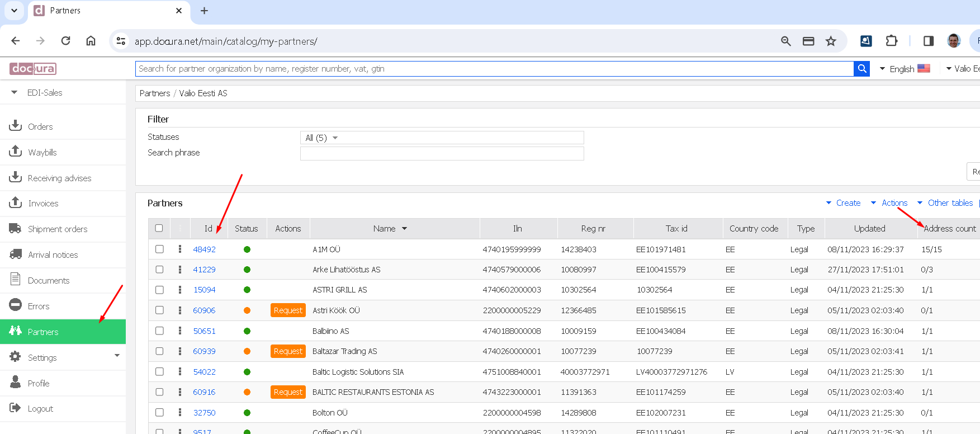The image size is (980, 434).
Task: Open row menu dots for A1M OÜ
Action: [180, 249]
